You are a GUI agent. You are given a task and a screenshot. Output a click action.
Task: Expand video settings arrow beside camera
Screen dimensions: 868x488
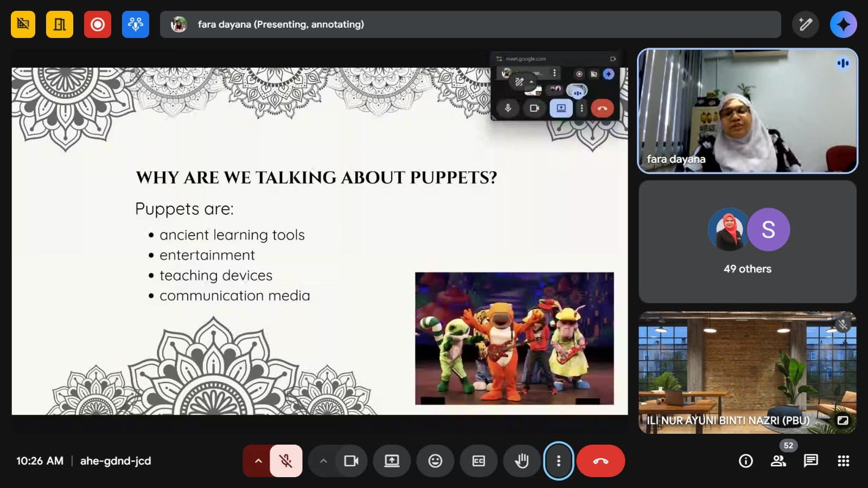[x=323, y=461]
